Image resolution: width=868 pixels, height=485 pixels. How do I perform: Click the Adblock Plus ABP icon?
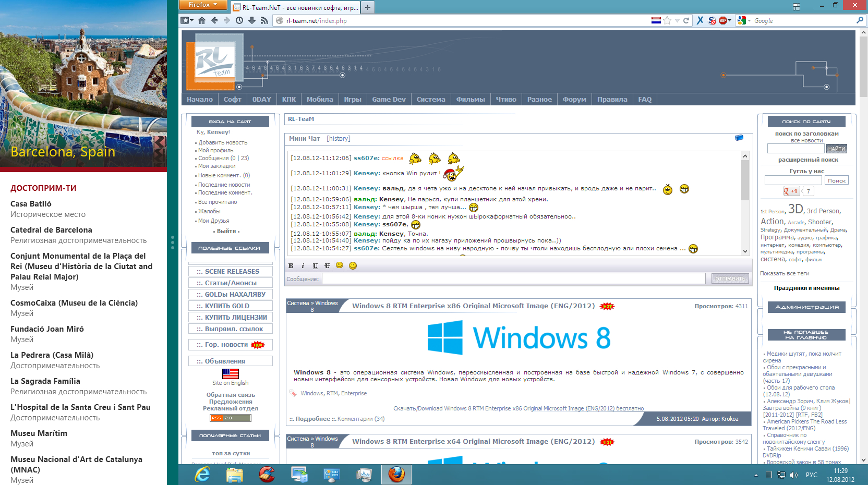(723, 20)
